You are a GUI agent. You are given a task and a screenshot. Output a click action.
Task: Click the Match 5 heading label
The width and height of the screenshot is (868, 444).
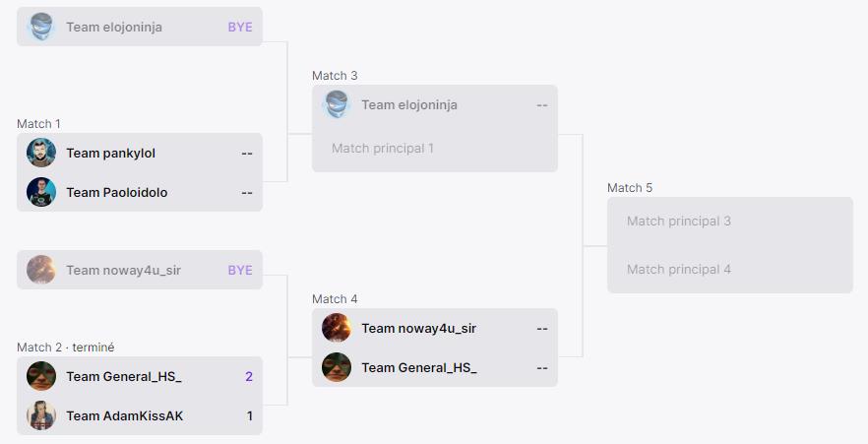tap(630, 187)
